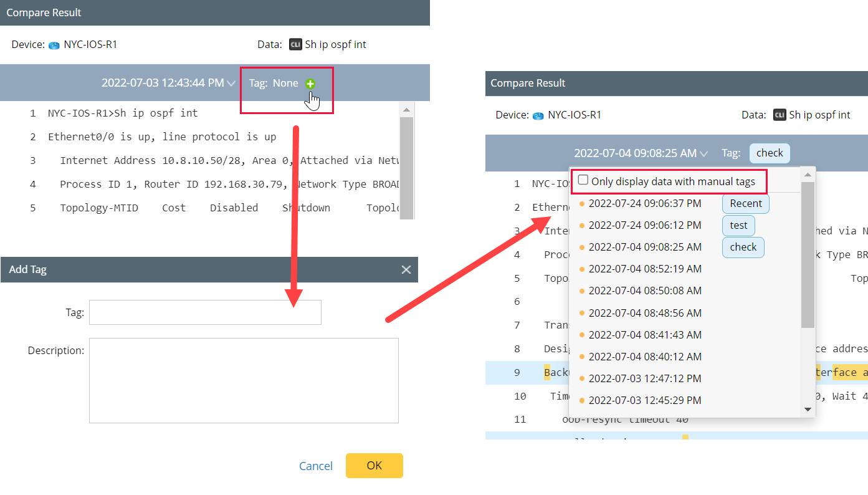
Task: Select the 2022-07-04 08:50:08 AM entry
Action: pyautogui.click(x=646, y=290)
